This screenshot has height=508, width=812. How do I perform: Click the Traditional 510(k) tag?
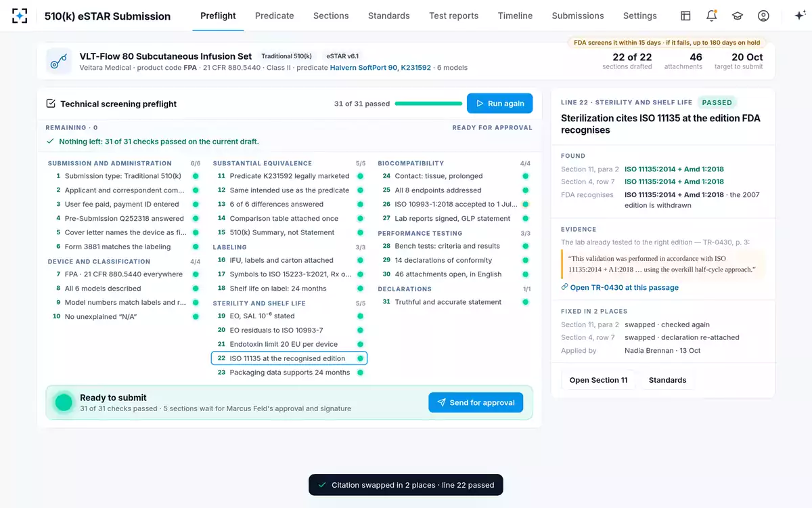coord(287,56)
